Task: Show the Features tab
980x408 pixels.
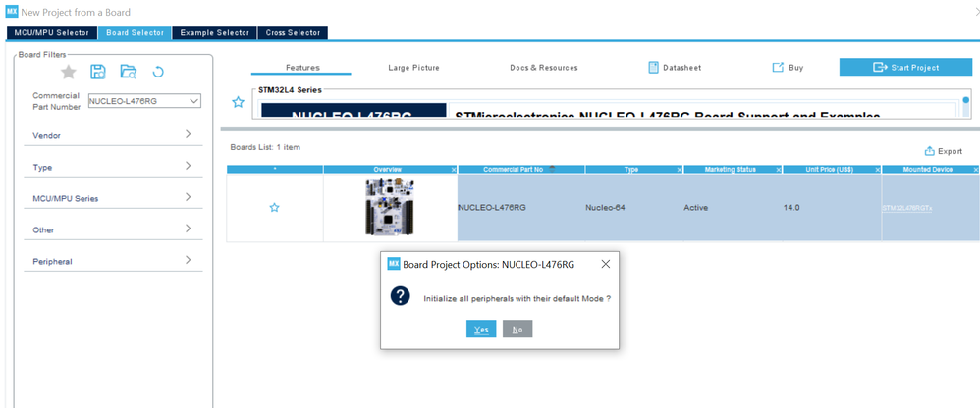Action: 302,68
